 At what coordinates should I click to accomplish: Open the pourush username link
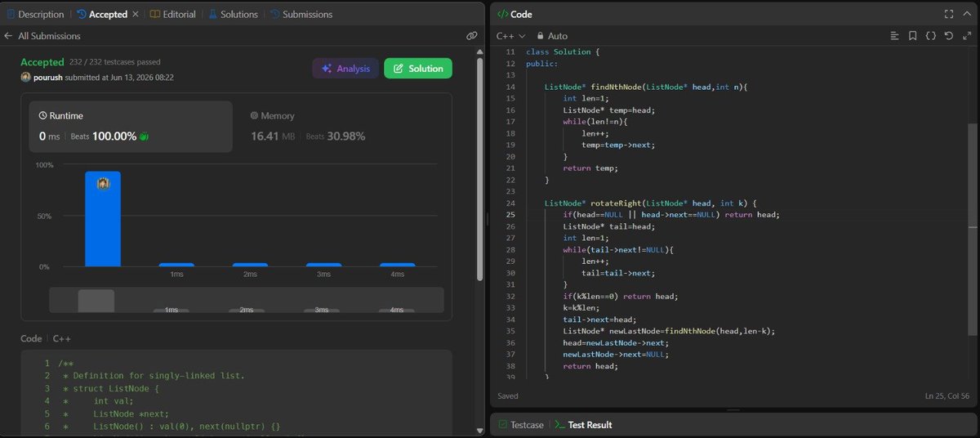click(x=48, y=77)
